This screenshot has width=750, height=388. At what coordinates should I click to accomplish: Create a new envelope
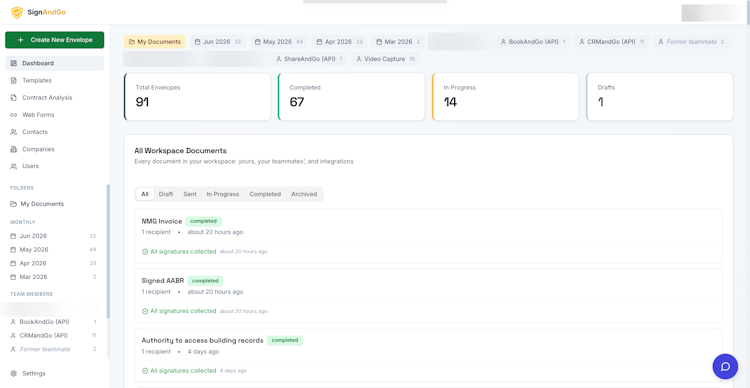(55, 40)
